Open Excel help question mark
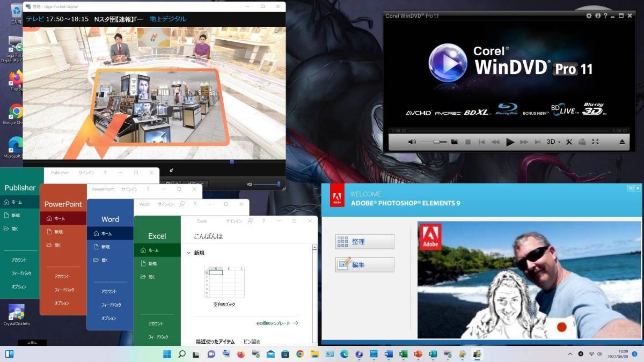The height and width of the screenshot is (362, 644). click(x=264, y=221)
